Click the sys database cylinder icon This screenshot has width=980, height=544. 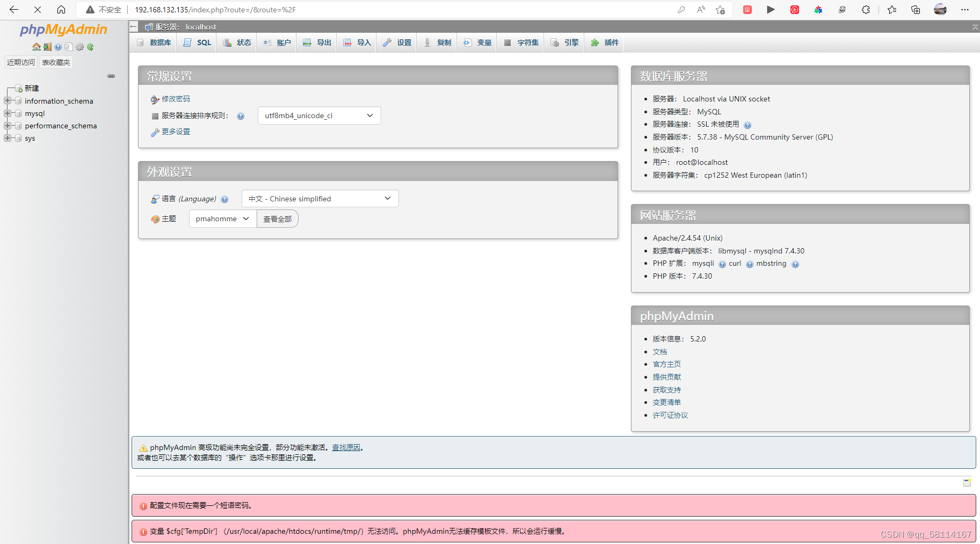[18, 138]
